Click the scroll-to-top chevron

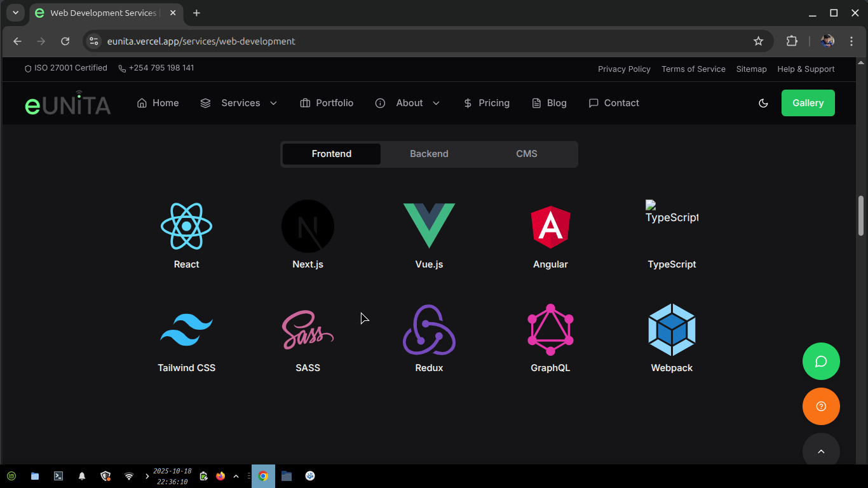click(x=821, y=449)
